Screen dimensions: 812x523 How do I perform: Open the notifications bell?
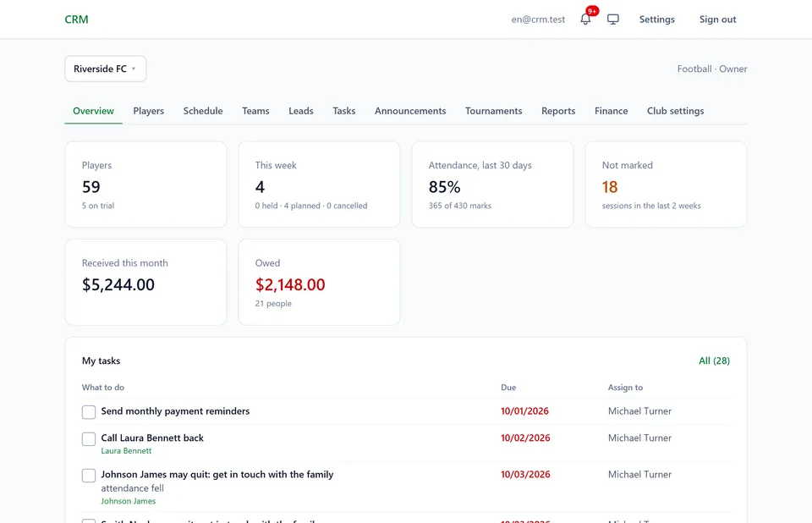585,19
